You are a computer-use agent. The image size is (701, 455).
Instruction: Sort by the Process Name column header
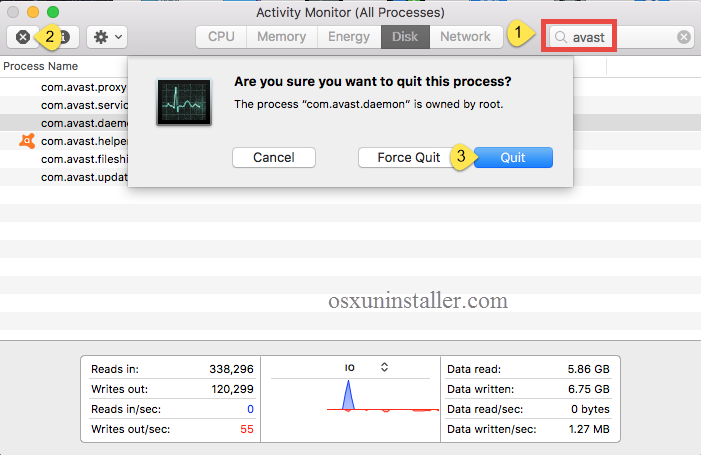click(41, 66)
